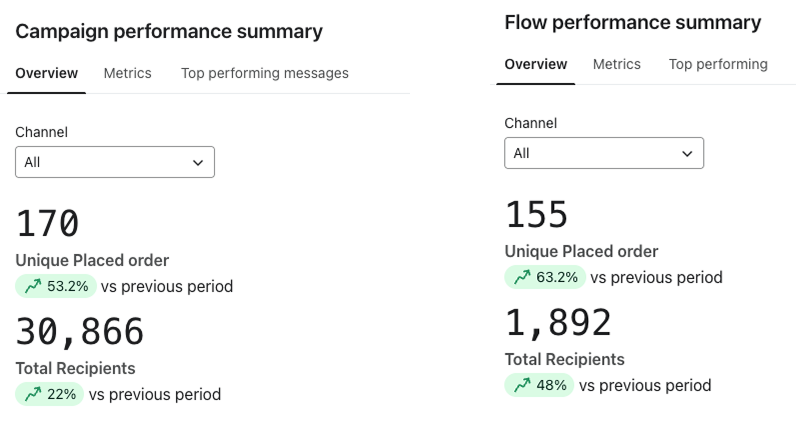Click the trend arrow icon beside 22%
797x441 pixels.
(31, 394)
